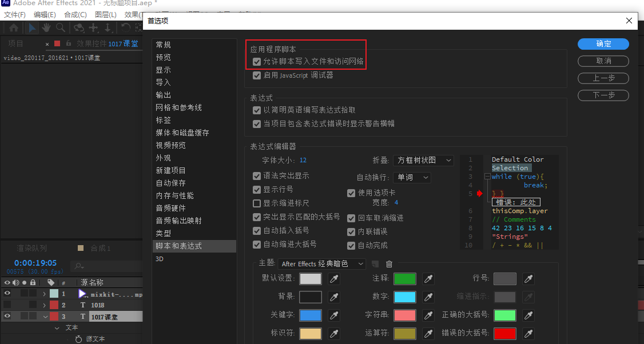This screenshot has width=644, height=344.
Task: Click the search icon in the timeline search box
Action: (79, 266)
